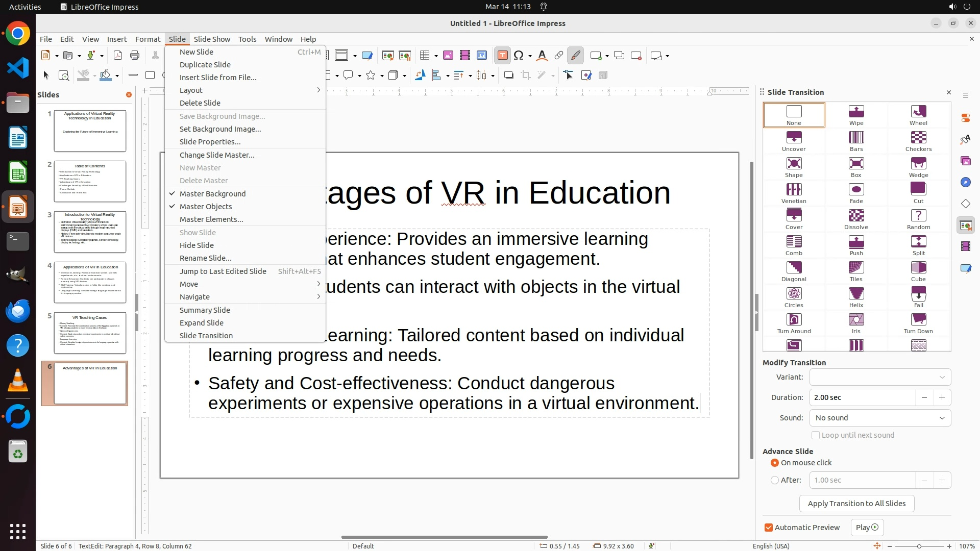The height and width of the screenshot is (551, 980).
Task: Click the Insert Table toolbar icon
Action: 424,56
